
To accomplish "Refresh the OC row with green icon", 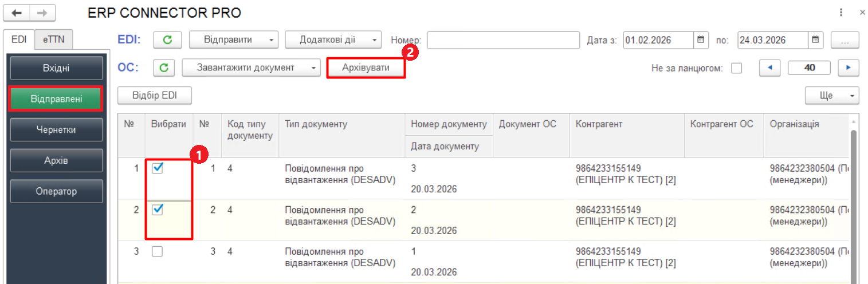I will point(164,68).
